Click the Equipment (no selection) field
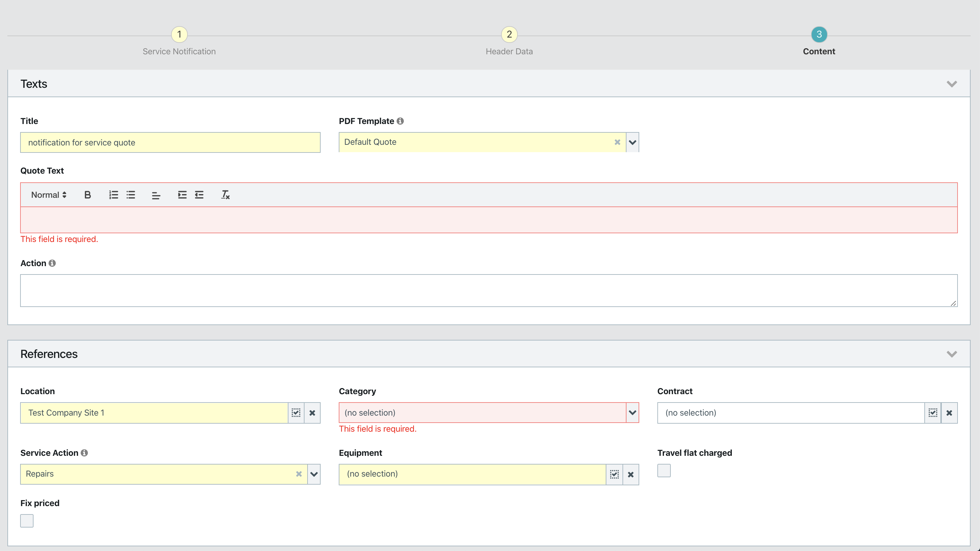Screen dimensions: 980x551 coord(473,474)
